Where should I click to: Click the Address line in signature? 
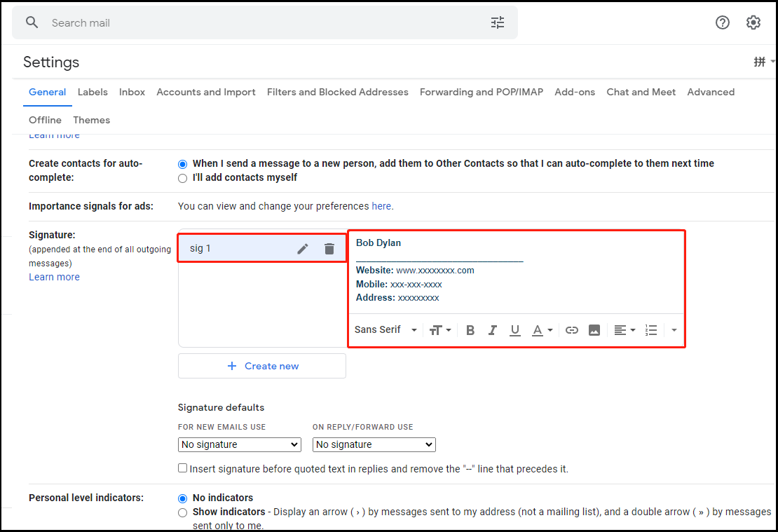[397, 298]
